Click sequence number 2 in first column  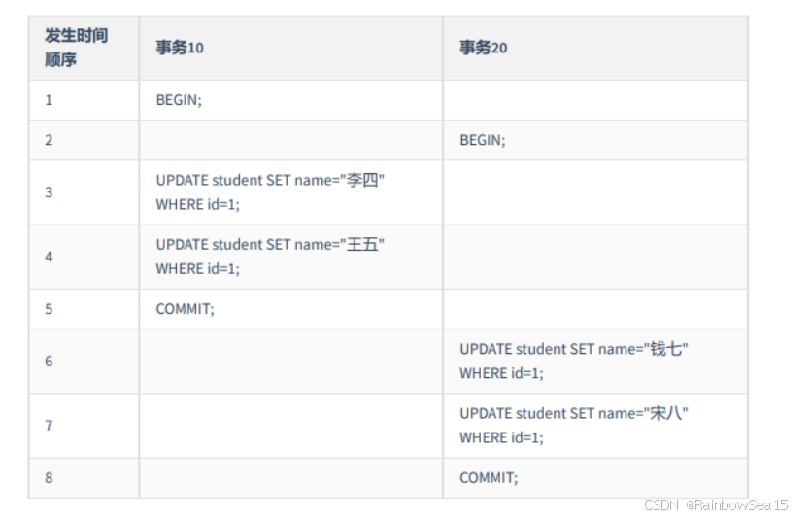[49, 140]
